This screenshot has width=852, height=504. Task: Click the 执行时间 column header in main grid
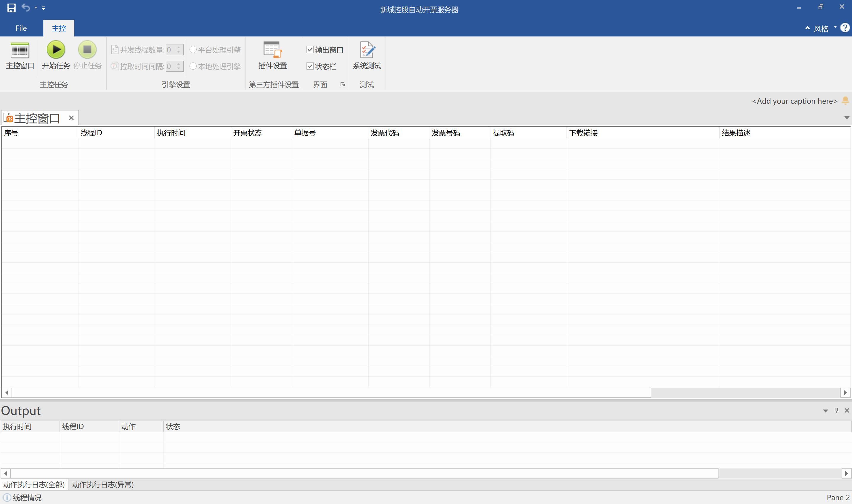click(x=192, y=133)
